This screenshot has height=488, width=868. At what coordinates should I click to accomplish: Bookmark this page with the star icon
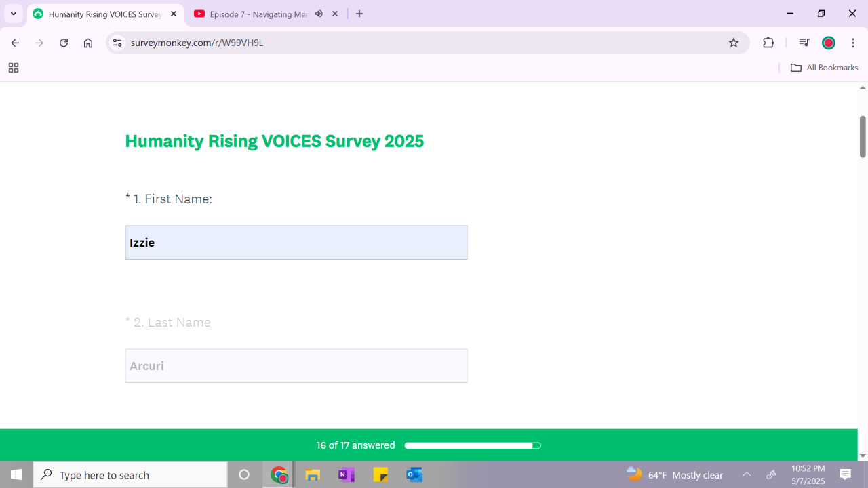point(734,43)
